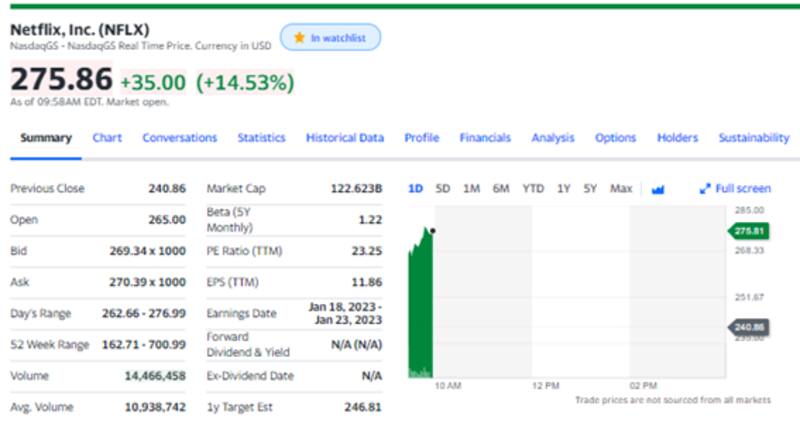
Task: Click the star icon in watchlist button
Action: click(x=297, y=38)
